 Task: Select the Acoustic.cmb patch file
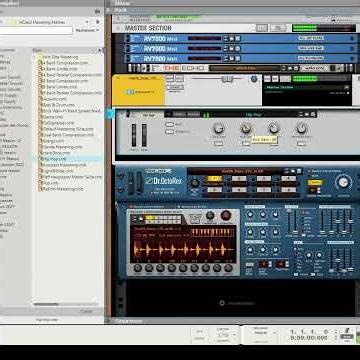(x=53, y=99)
